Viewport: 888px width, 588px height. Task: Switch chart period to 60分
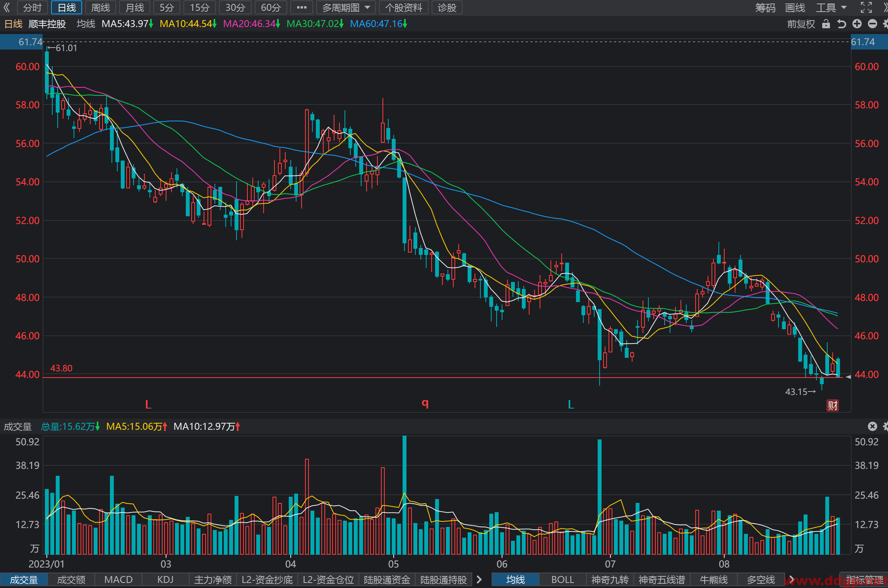271,7
